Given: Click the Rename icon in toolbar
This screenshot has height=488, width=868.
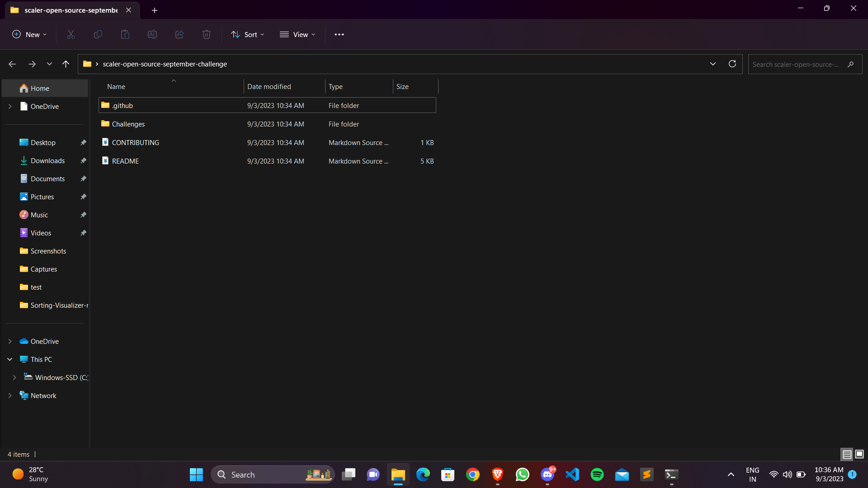Looking at the screenshot, I should tap(152, 34).
